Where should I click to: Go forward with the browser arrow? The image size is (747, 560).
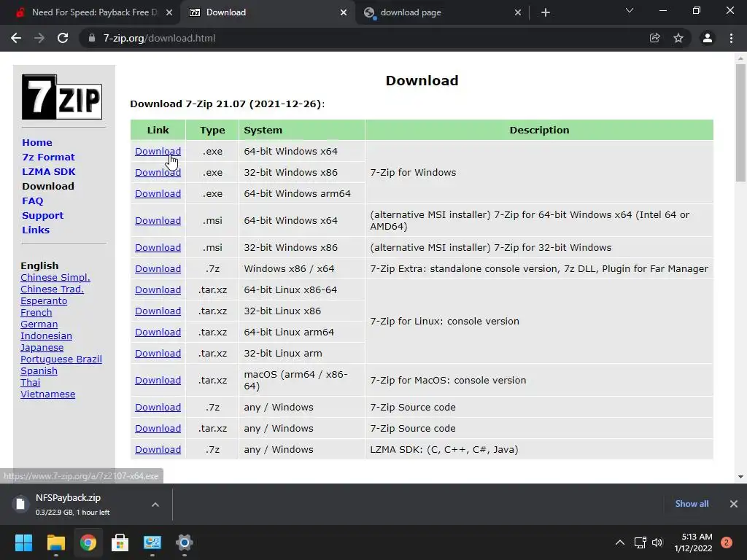[39, 38]
